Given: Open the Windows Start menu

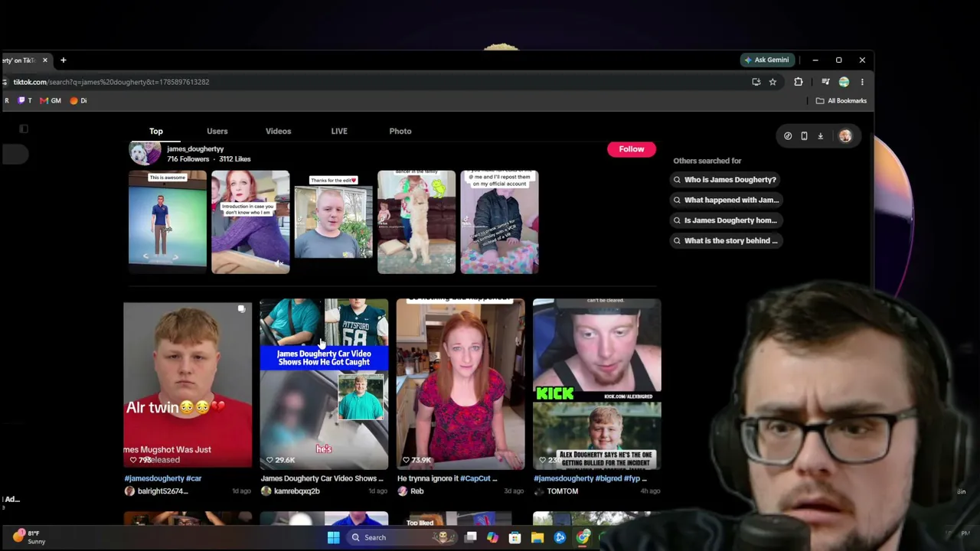Looking at the screenshot, I should click(334, 537).
